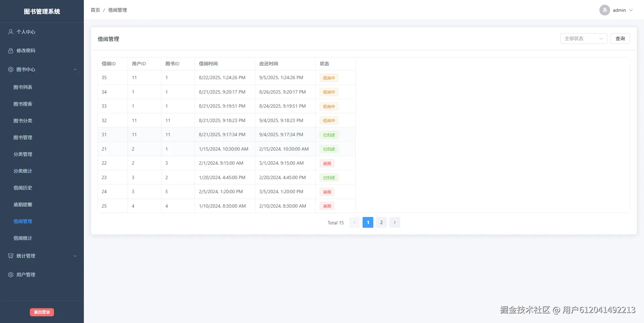Click the gear icon beside 用户管理

[x=11, y=275]
